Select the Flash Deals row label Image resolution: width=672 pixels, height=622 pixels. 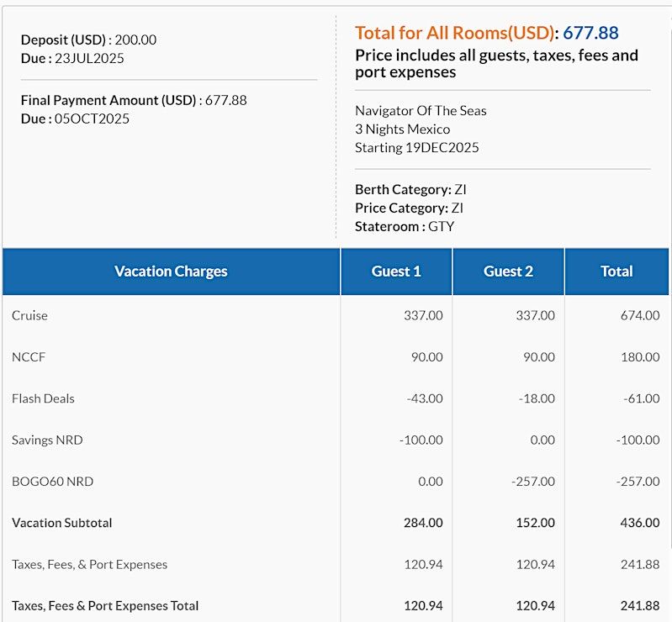pyautogui.click(x=43, y=398)
